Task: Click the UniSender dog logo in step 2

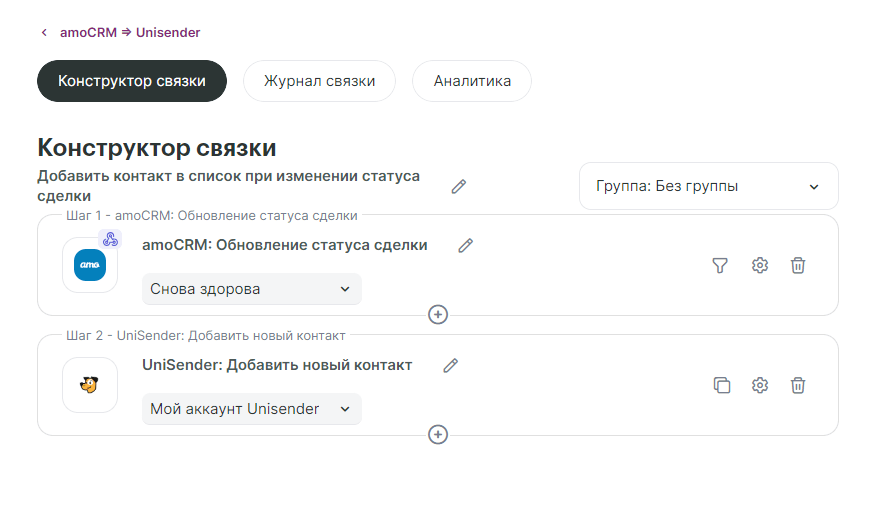Action: pyautogui.click(x=90, y=385)
